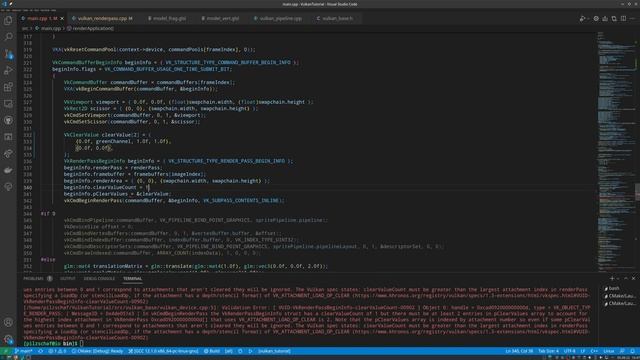Select the GCC 12.1.0 kit in status bar

163,351
